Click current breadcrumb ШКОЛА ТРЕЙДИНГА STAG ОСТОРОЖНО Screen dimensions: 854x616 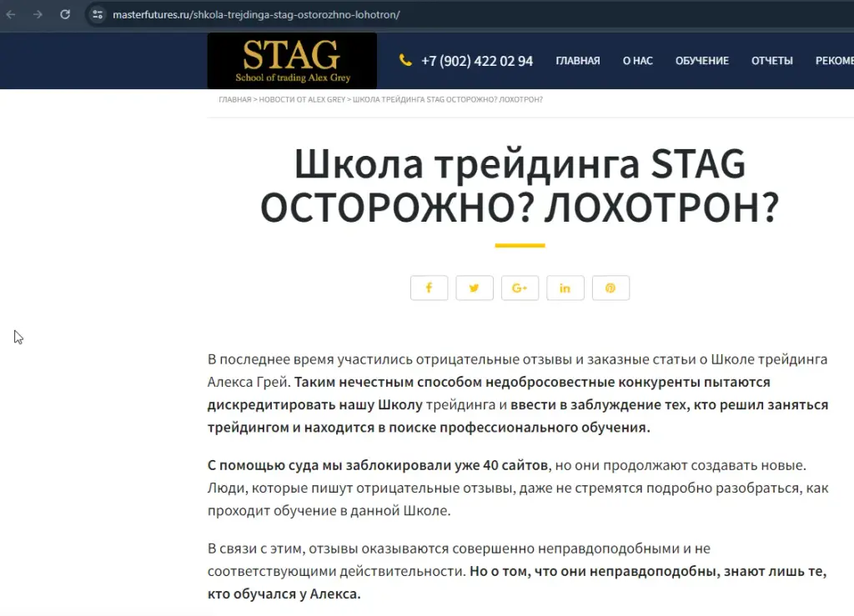click(448, 99)
